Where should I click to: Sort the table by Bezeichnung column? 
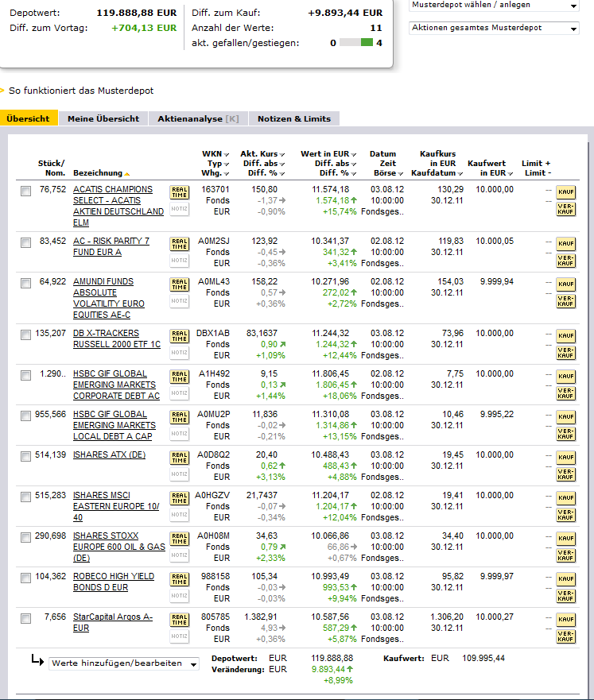(98, 173)
